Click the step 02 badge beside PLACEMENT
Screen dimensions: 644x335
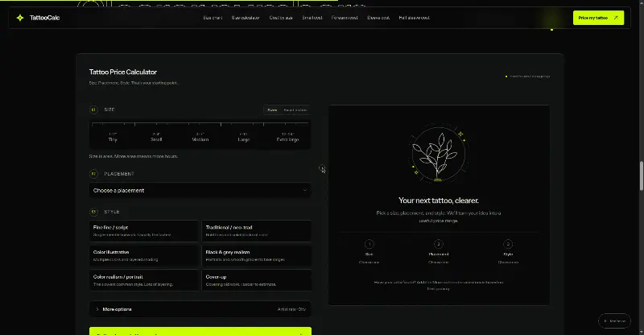(x=93, y=174)
